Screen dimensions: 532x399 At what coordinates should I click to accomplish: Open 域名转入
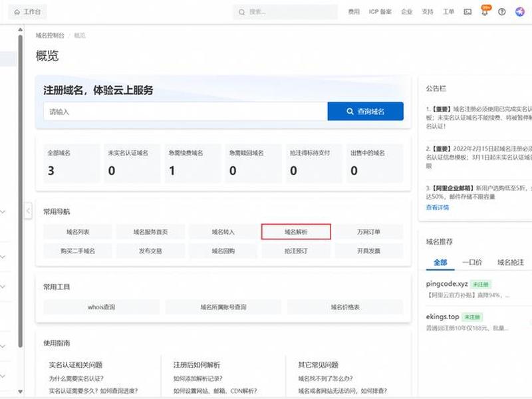[x=223, y=231]
